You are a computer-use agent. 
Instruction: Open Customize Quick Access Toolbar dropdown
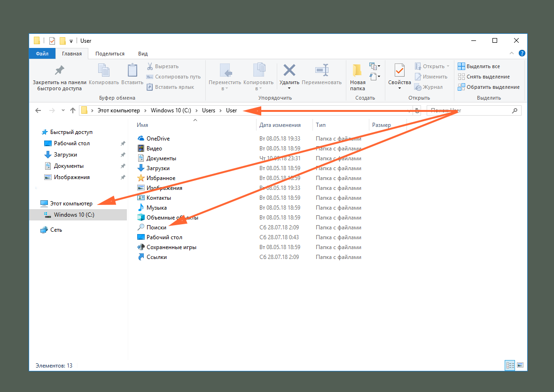(71, 41)
